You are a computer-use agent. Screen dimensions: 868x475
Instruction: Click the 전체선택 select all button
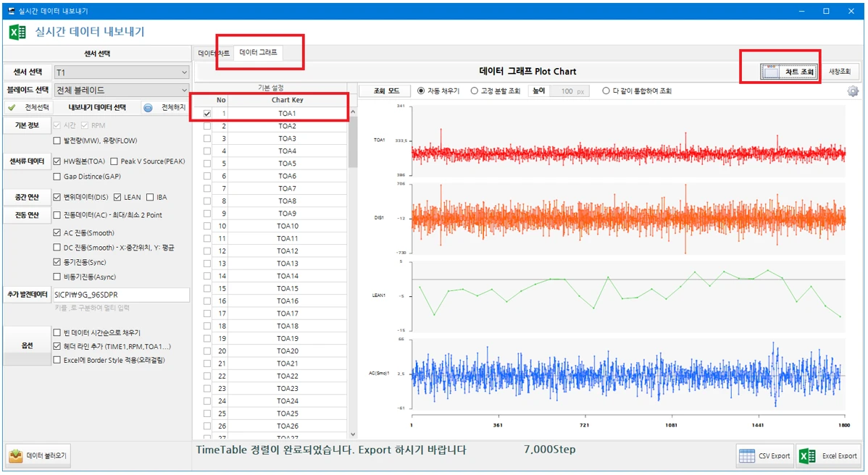pyautogui.click(x=29, y=107)
